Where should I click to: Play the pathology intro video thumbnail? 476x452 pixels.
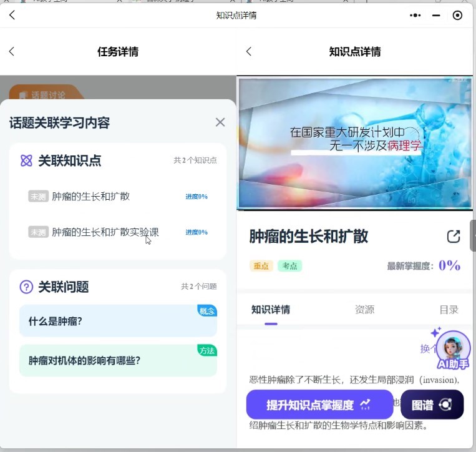pos(354,144)
